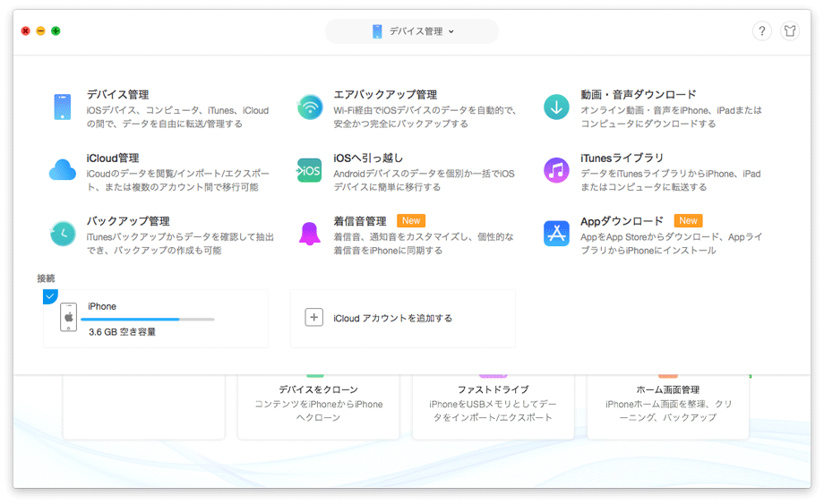The height and width of the screenshot is (504, 824).
Task: Click the iPhone device icon with Apple logo
Action: click(68, 317)
